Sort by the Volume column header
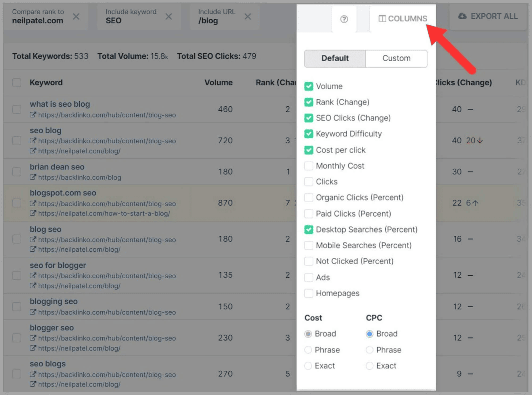Viewport: 532px width, 395px height. click(218, 82)
